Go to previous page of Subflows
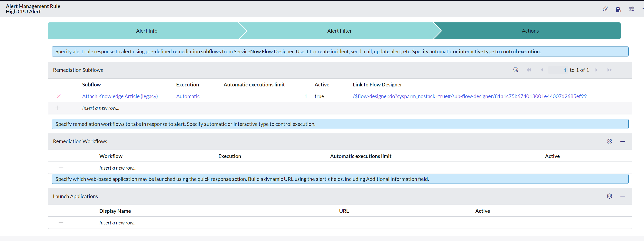 tap(542, 70)
